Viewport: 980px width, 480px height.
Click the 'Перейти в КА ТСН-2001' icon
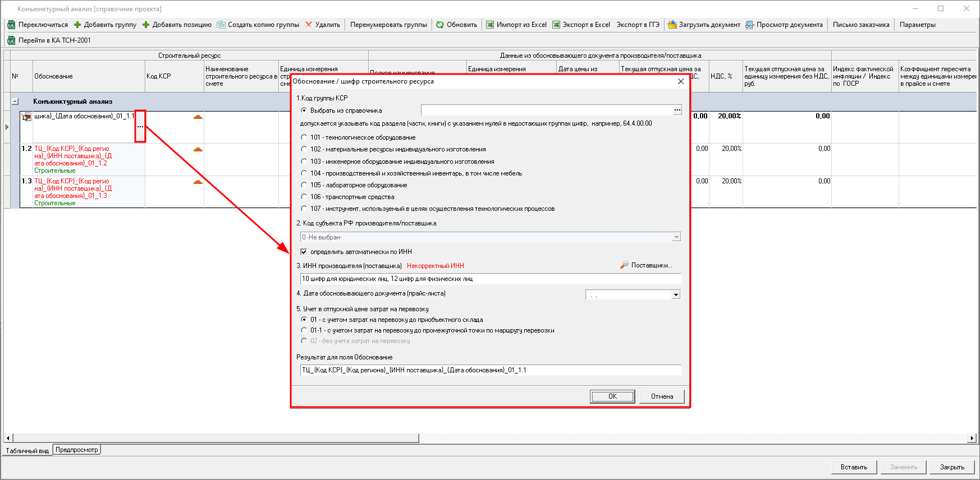11,40
